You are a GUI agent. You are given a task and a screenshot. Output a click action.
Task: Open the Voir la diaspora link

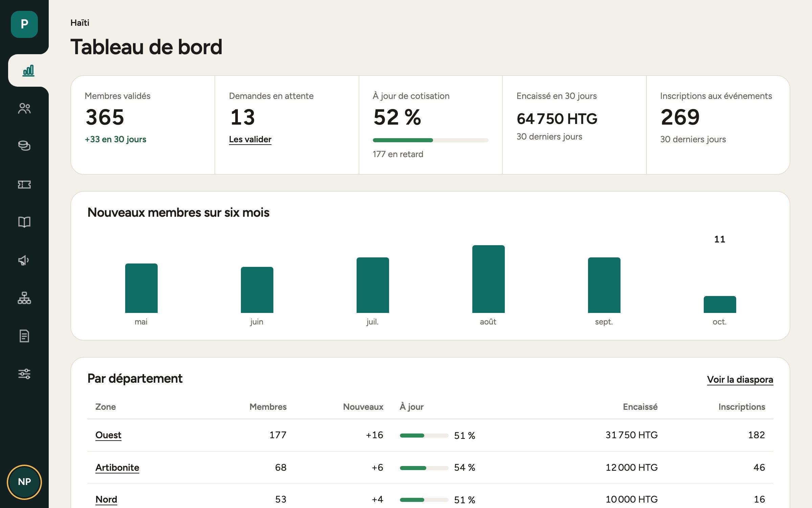[x=740, y=380]
